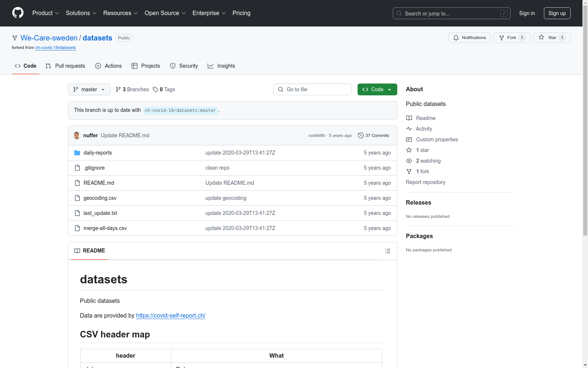
Task: Expand the Open Source menu
Action: tap(165, 13)
